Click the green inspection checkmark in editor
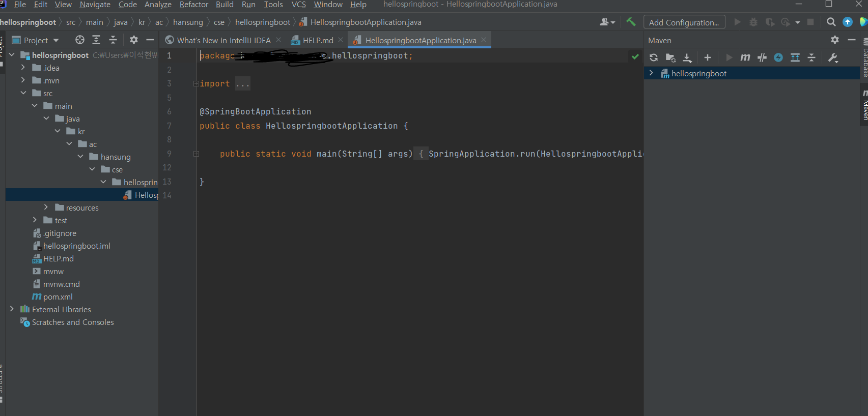Viewport: 868px width, 416px height. [x=635, y=56]
